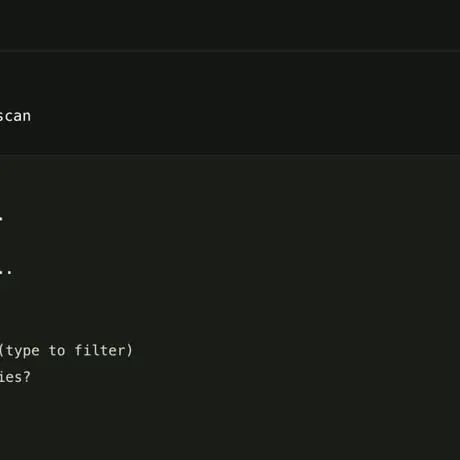
Task: Click the double-dot progress line
Action: pyautogui.click(x=6, y=272)
